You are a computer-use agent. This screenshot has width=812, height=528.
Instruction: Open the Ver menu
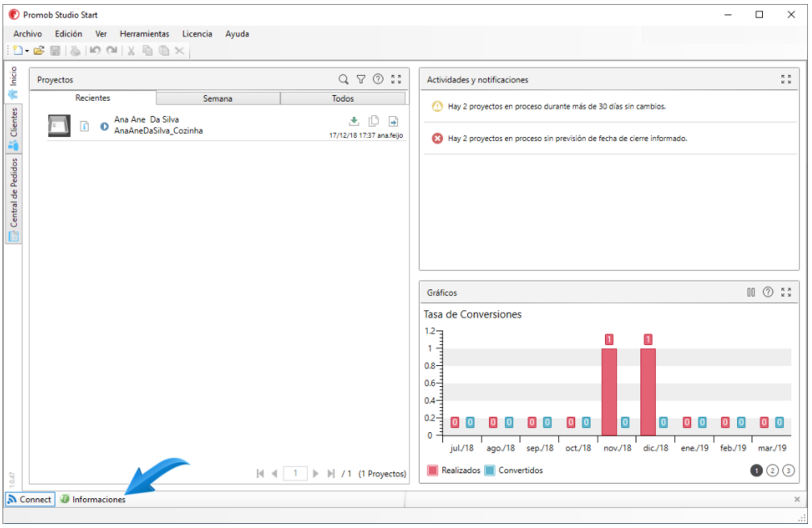coord(101,34)
